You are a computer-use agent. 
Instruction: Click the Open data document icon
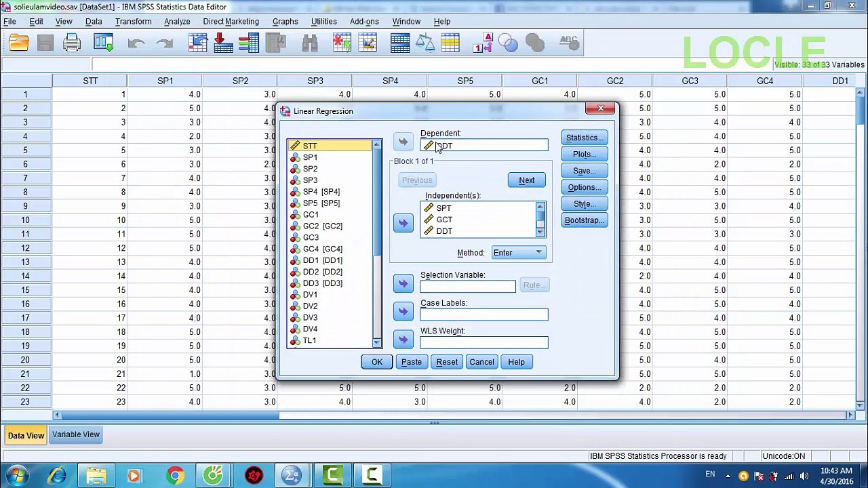click(x=19, y=44)
